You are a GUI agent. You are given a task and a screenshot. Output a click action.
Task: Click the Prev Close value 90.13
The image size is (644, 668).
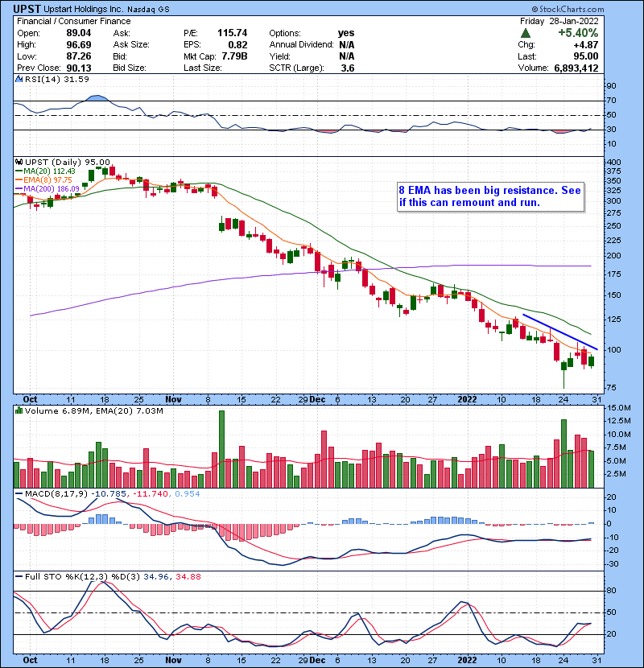79,68
